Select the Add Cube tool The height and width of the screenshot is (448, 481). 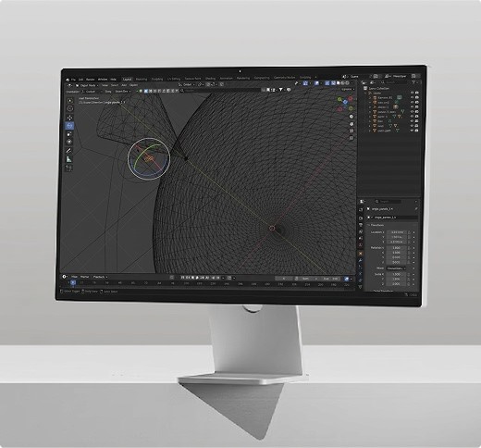(x=68, y=168)
